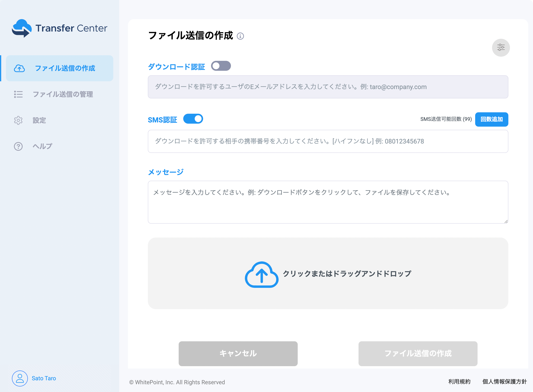The width and height of the screenshot is (533, 392).
Task: Open the 設定 menu item
Action: [39, 120]
